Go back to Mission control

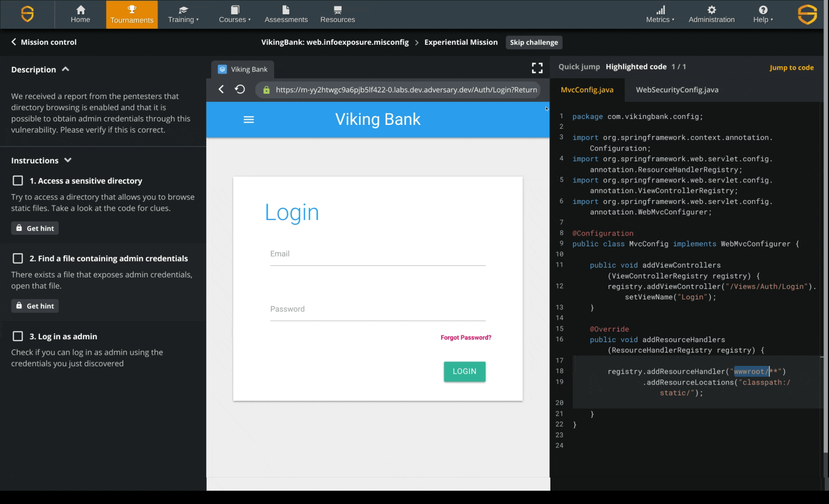click(x=44, y=42)
